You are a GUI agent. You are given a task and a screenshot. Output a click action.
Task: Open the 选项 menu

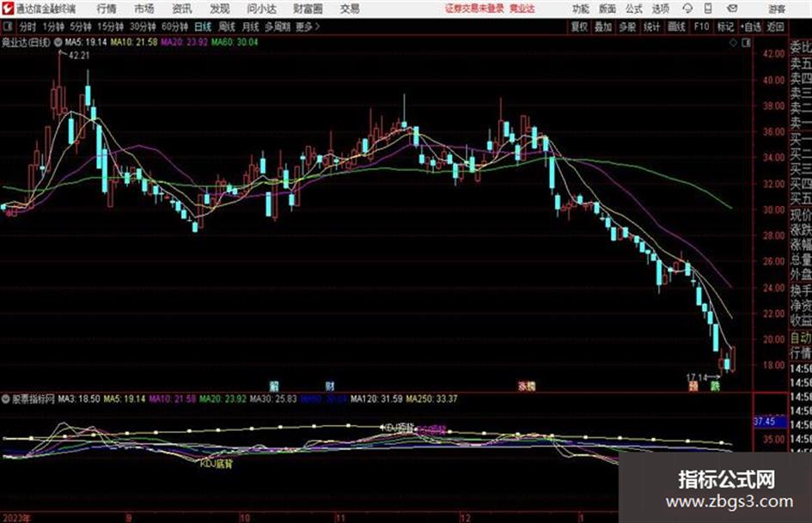[660, 9]
